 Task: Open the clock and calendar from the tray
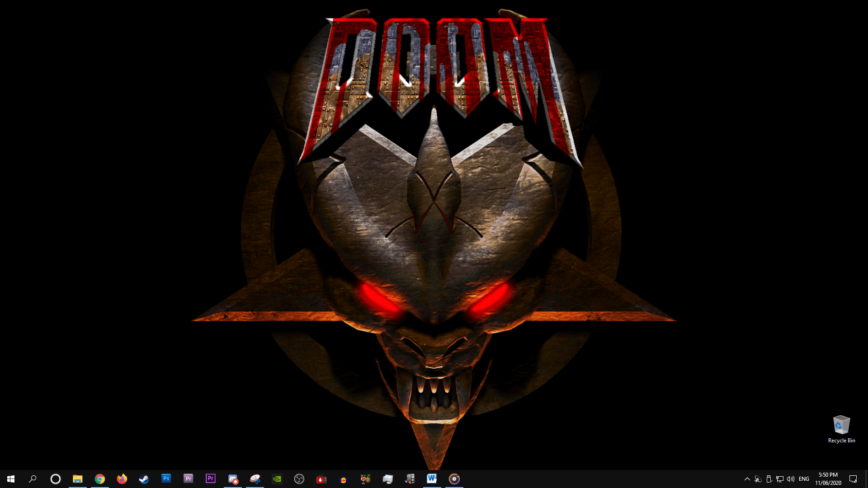point(828,479)
